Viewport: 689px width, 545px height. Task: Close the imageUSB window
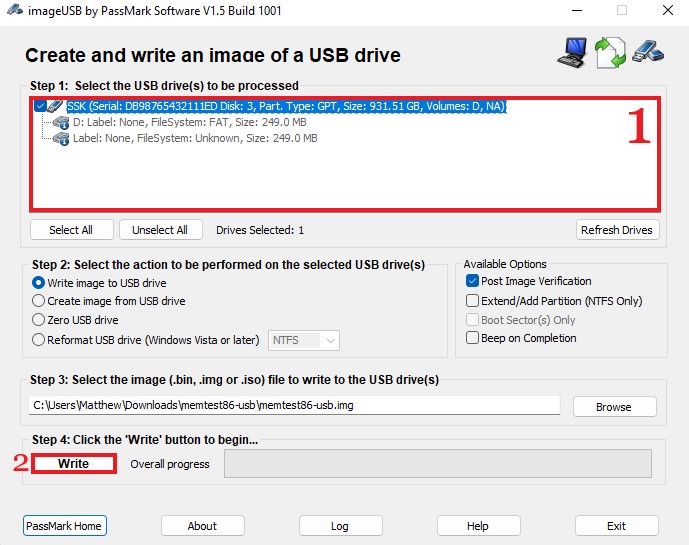tap(667, 10)
